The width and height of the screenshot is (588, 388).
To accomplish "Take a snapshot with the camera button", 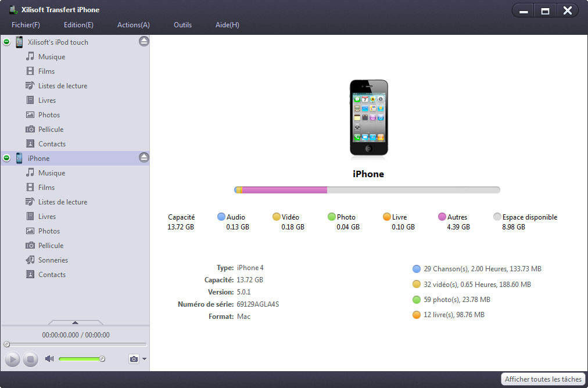I will (x=134, y=359).
